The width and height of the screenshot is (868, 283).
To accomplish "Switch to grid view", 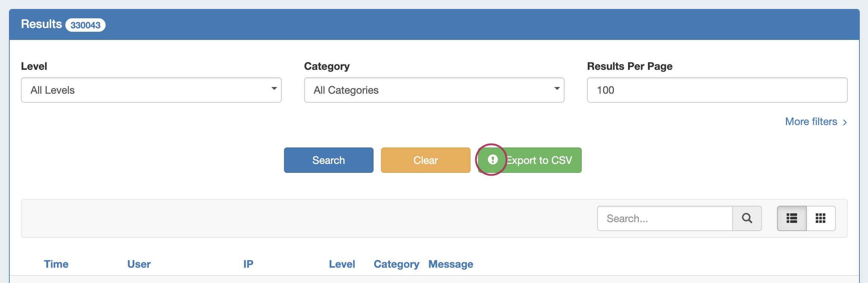I will pos(821,218).
